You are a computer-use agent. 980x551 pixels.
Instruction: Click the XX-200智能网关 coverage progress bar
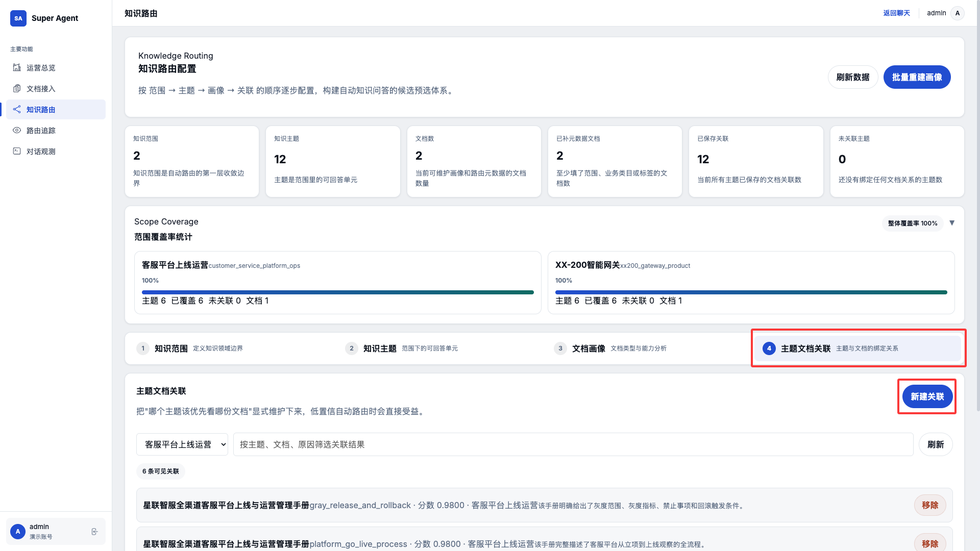tap(751, 292)
